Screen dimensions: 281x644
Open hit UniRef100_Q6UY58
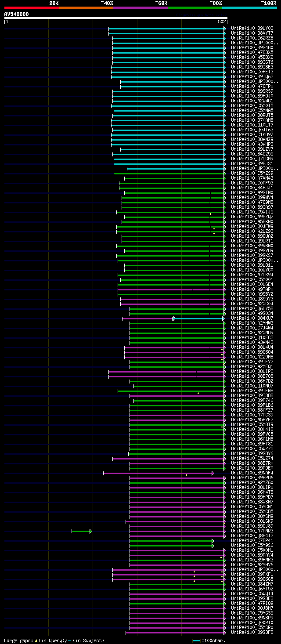coord(252,308)
